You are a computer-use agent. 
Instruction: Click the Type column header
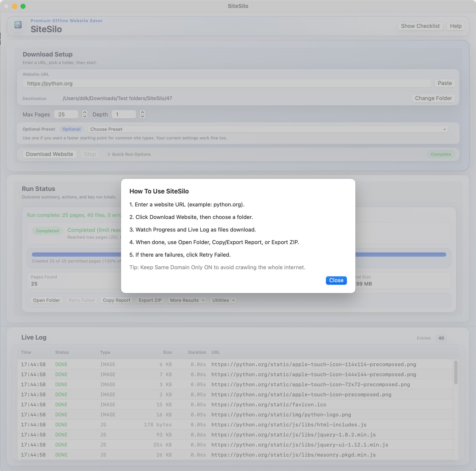point(105,352)
